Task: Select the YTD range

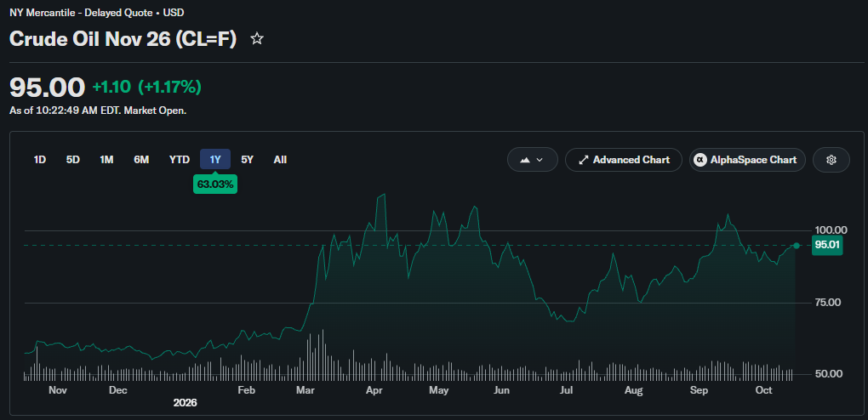Action: [180, 160]
